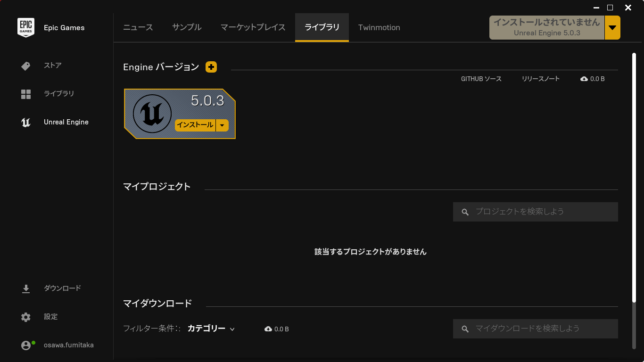Click the cloud icon beside GITHUB ソース row

pyautogui.click(x=584, y=79)
